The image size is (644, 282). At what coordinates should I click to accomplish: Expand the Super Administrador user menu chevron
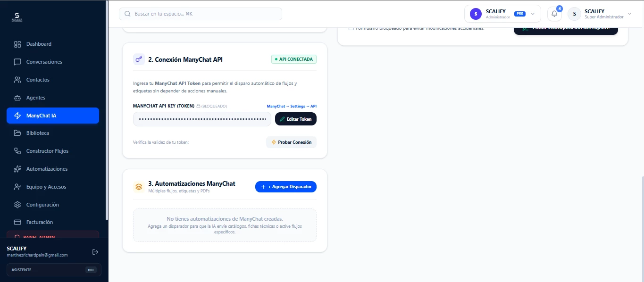[629, 14]
